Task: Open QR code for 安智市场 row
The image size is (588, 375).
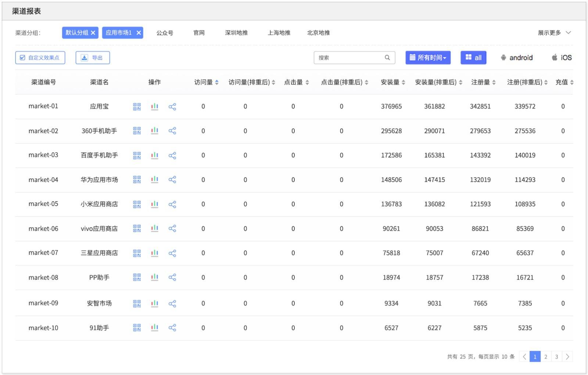Action: coord(137,303)
